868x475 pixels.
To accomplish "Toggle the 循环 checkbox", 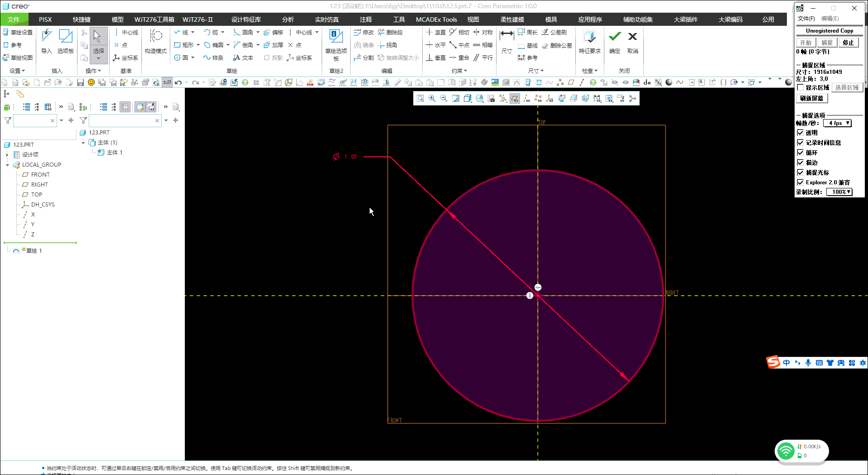I will pos(800,153).
